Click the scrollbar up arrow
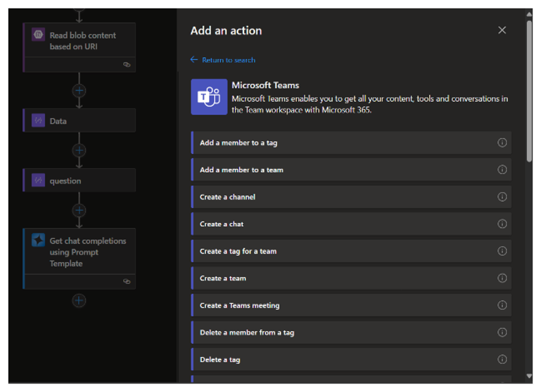This screenshot has height=392, width=541. pyautogui.click(x=529, y=15)
